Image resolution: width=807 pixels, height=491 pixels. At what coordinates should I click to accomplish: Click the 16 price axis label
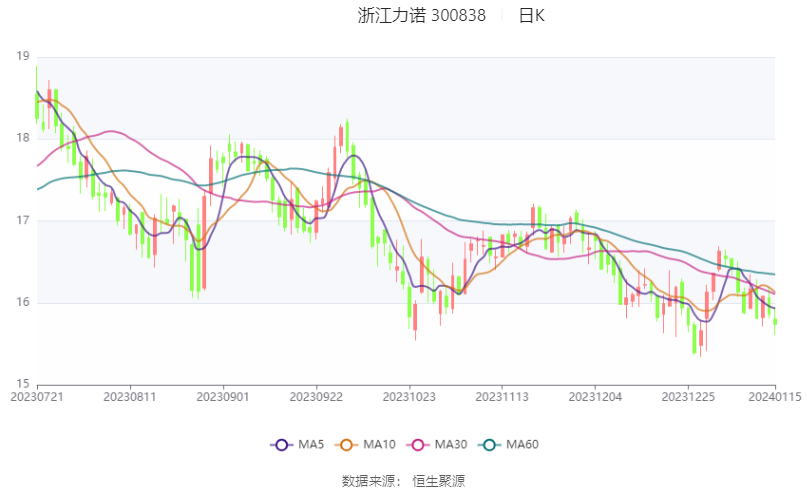click(23, 302)
